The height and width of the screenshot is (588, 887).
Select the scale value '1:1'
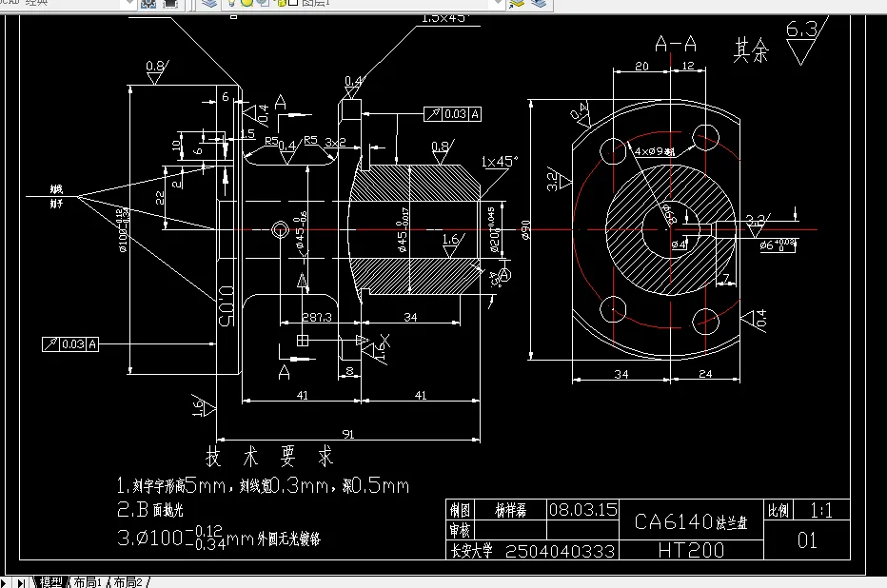[x=821, y=511]
